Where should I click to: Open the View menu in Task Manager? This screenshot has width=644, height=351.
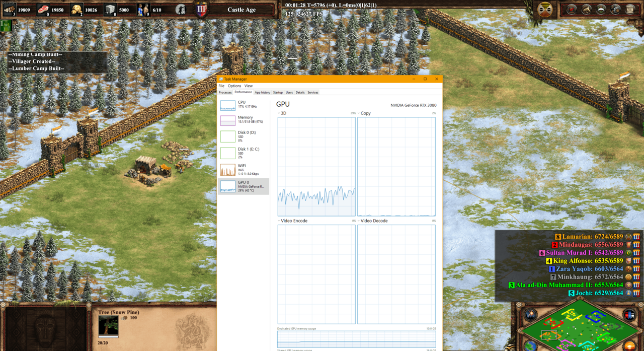pyautogui.click(x=249, y=86)
